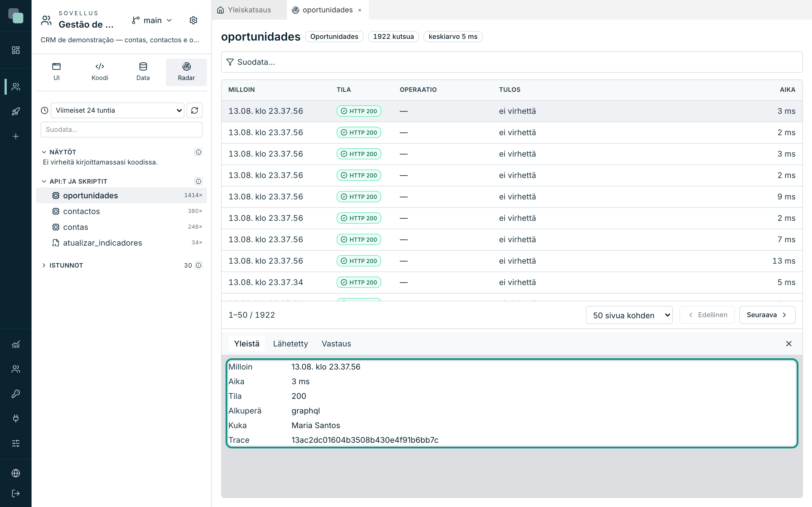The image size is (812, 507).
Task: Open the Koodi section
Action: pos(100,72)
